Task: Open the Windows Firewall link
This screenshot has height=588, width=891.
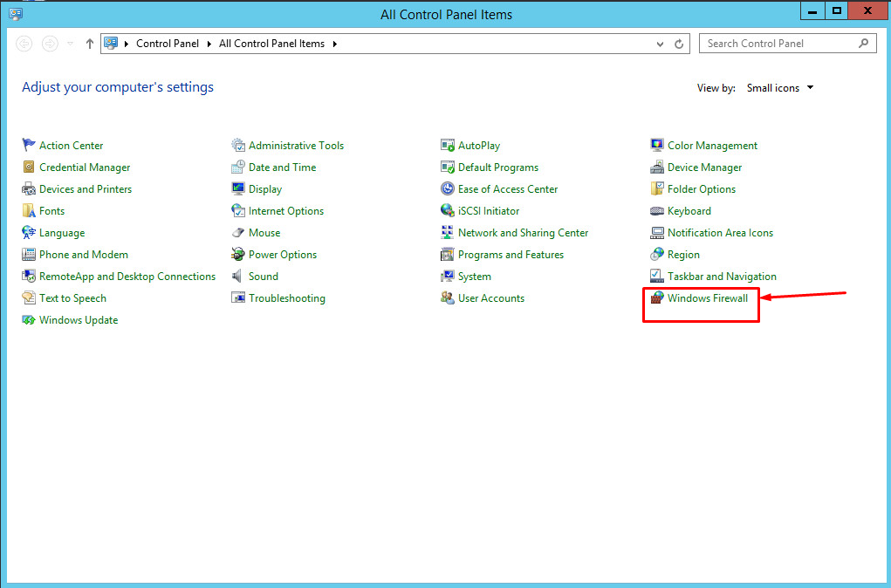Action: [708, 297]
